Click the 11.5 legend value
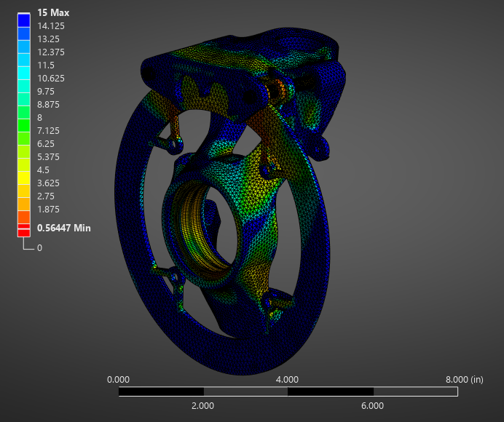 [46, 65]
